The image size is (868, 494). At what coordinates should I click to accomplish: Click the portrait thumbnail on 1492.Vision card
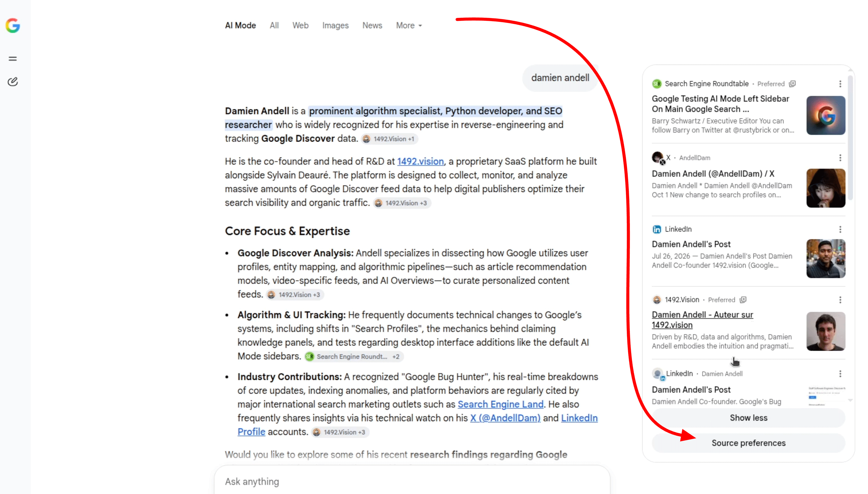(x=826, y=331)
